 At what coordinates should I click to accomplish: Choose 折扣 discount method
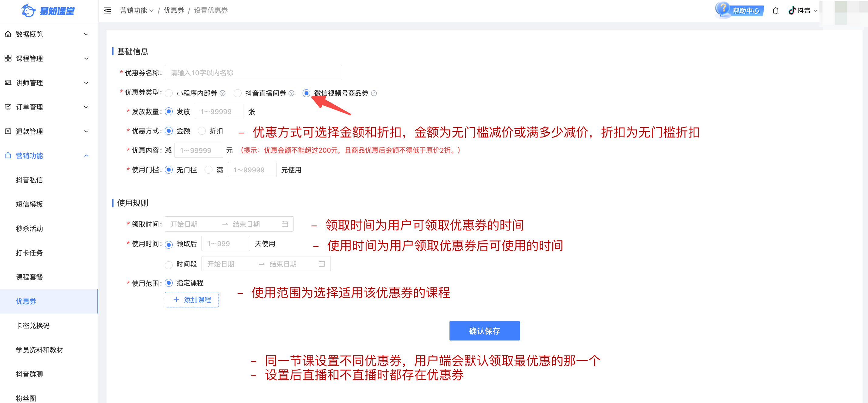(202, 131)
